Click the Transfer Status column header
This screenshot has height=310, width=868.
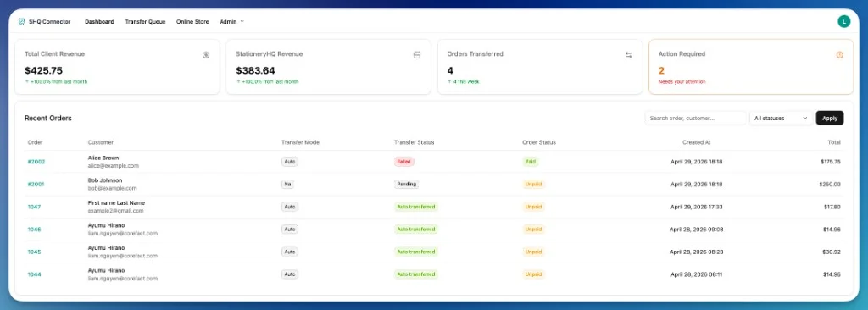pyautogui.click(x=414, y=142)
